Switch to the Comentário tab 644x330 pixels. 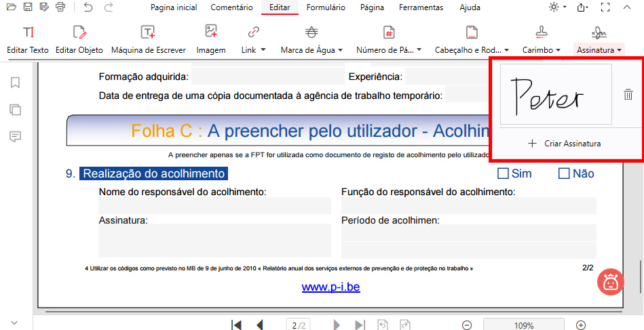[231, 7]
